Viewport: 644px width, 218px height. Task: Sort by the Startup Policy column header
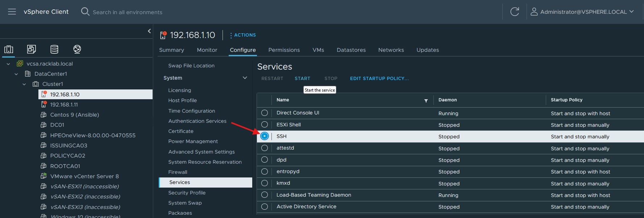click(x=566, y=100)
